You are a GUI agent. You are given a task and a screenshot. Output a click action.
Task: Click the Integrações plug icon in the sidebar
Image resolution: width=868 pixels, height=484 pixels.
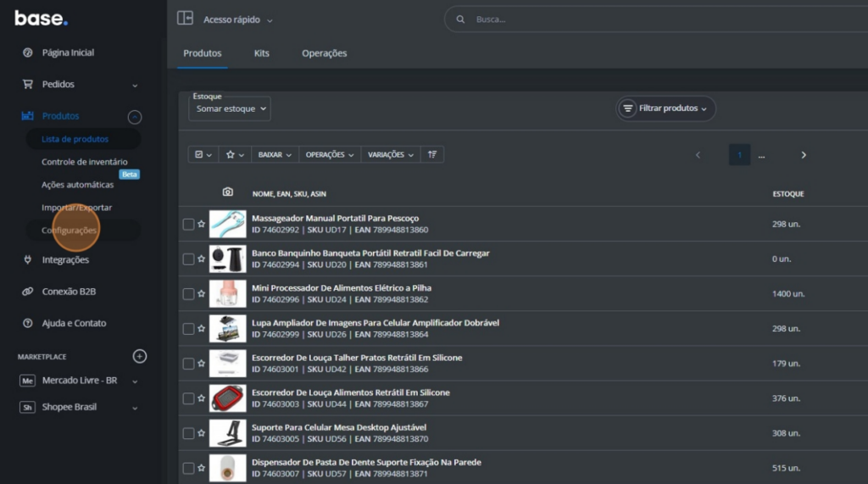click(x=27, y=260)
